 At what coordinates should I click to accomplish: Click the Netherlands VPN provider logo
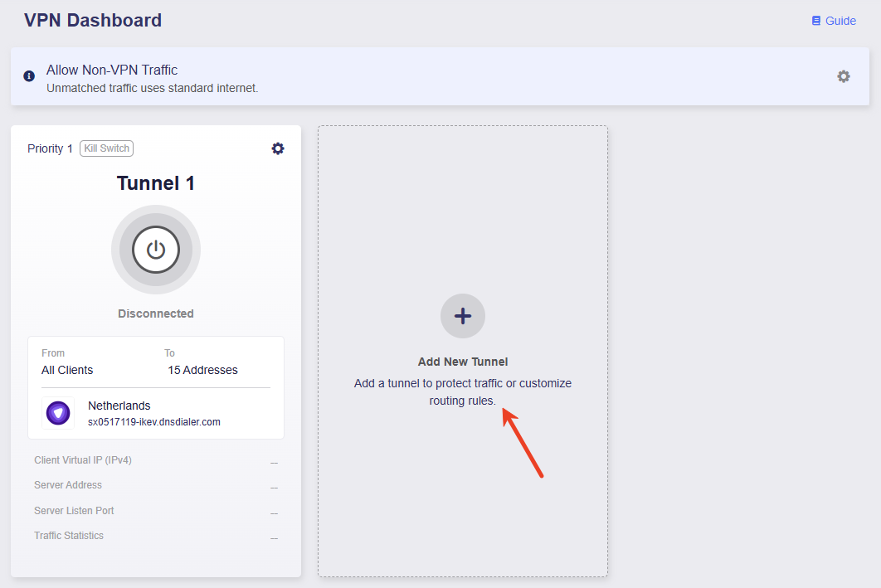click(x=58, y=413)
